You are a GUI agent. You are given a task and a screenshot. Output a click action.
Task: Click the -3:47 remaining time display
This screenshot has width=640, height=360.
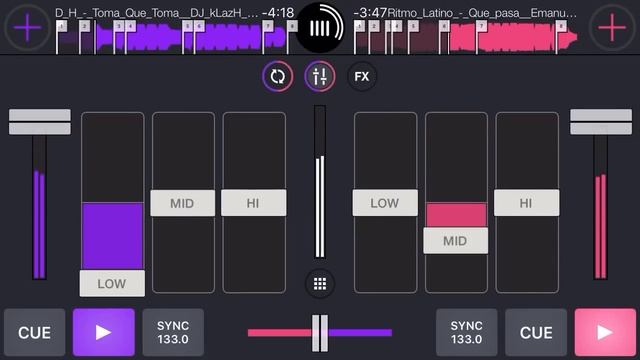[x=370, y=13]
